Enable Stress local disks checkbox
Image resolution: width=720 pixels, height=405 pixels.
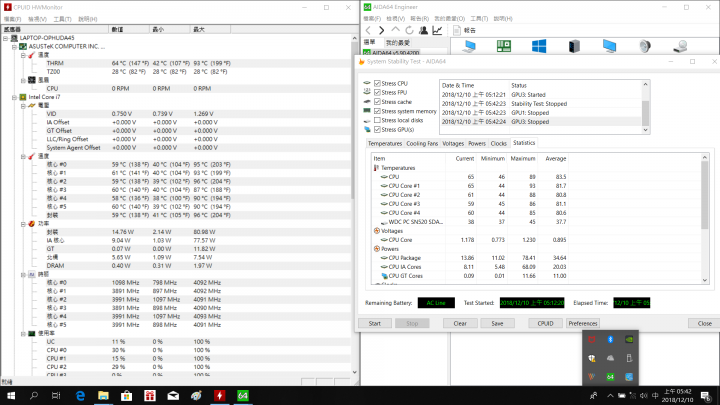point(377,120)
